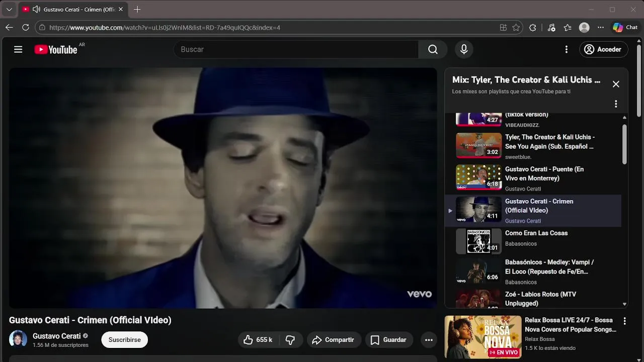
Task: Subscribe with the Suscribirse button
Action: [x=125, y=340]
